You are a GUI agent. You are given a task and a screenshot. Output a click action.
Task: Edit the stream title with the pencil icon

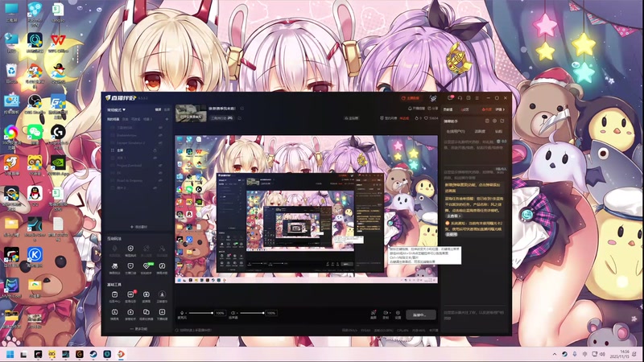242,109
